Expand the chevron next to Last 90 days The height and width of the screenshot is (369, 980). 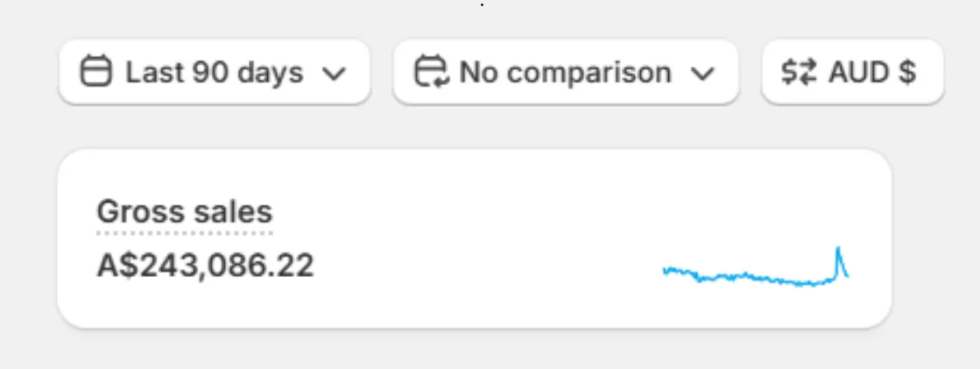[334, 74]
